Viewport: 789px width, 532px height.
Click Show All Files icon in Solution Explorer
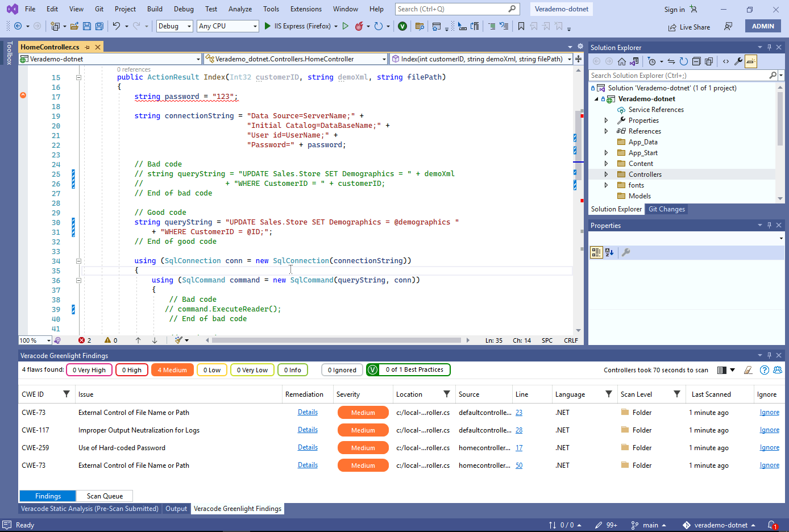coord(709,61)
